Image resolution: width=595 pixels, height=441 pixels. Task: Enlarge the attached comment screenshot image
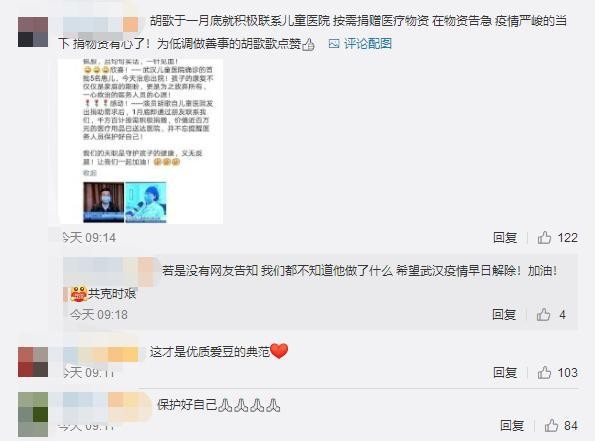tap(140, 141)
